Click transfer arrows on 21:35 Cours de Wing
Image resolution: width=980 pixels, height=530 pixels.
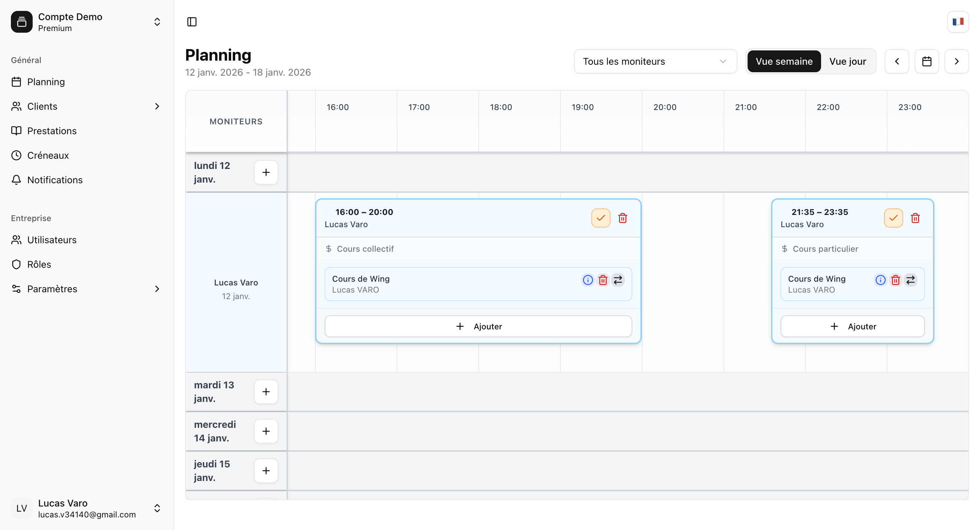tap(910, 280)
